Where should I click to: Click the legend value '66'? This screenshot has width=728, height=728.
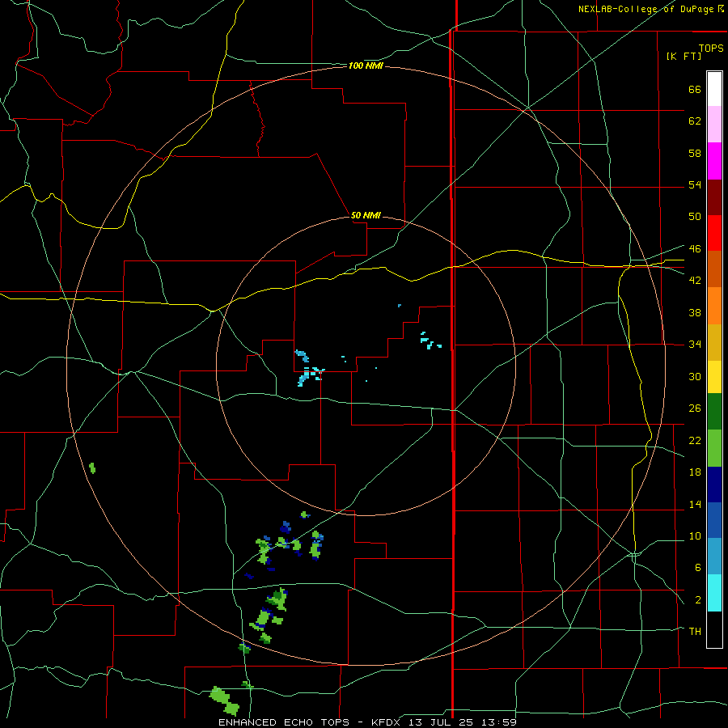[x=695, y=89]
